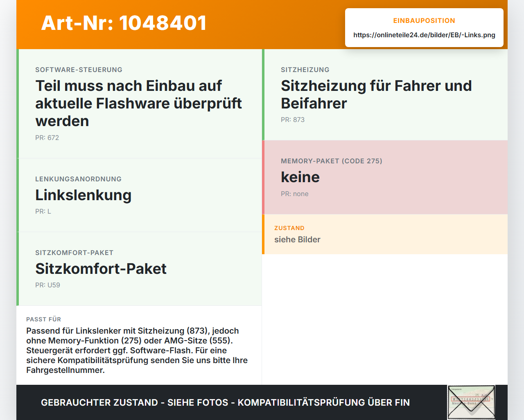524x420 pixels.
Task: Click the SITZKOMFORT-PAKET label
Action: 74,253
